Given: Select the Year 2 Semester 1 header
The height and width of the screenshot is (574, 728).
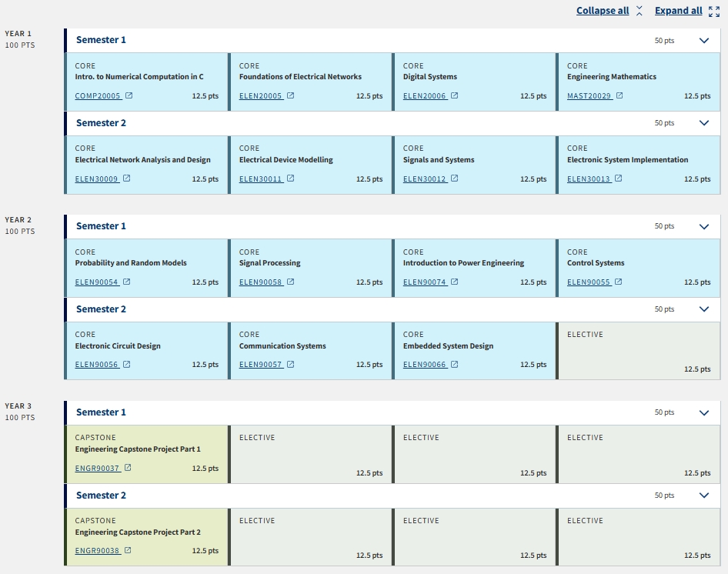Looking at the screenshot, I should coord(101,226).
